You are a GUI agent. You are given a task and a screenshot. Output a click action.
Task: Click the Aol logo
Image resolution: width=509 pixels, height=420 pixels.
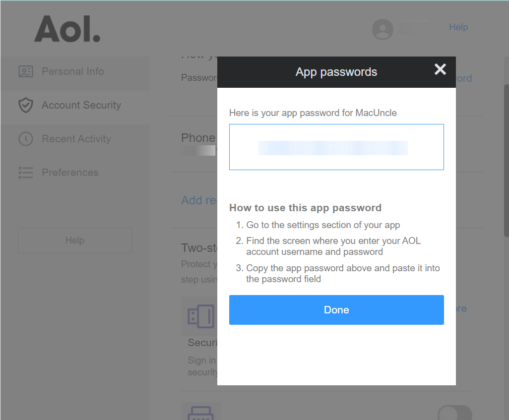coord(67,28)
